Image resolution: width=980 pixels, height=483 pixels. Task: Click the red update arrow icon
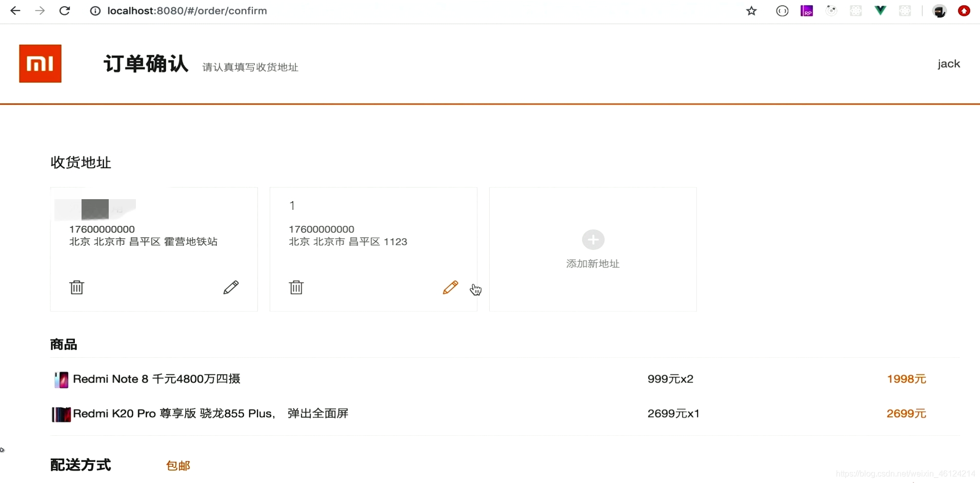coord(964,11)
